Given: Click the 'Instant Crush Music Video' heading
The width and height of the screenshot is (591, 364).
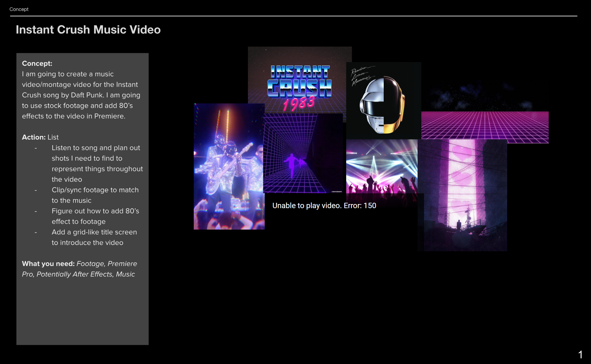Looking at the screenshot, I should pyautogui.click(x=88, y=30).
